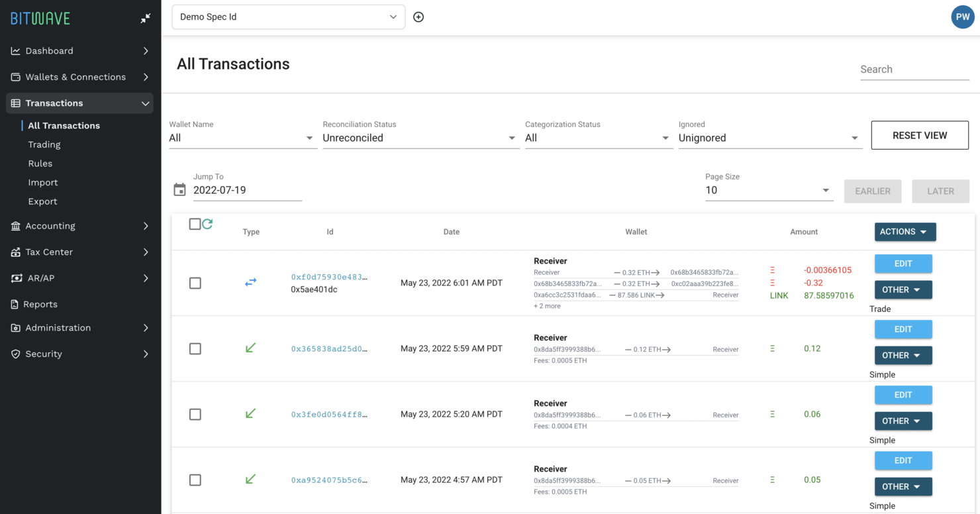The image size is (980, 514).
Task: Click the Tax Center icon
Action: coord(15,252)
